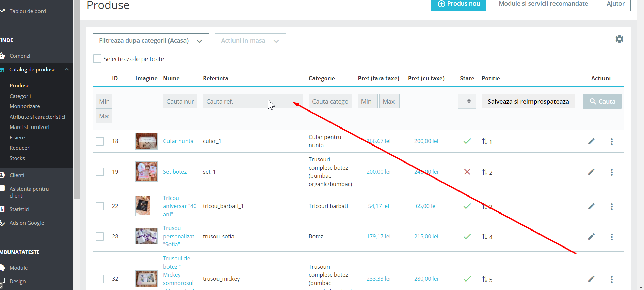Click position arrows icon for Trusou Sofia

pos(485,236)
